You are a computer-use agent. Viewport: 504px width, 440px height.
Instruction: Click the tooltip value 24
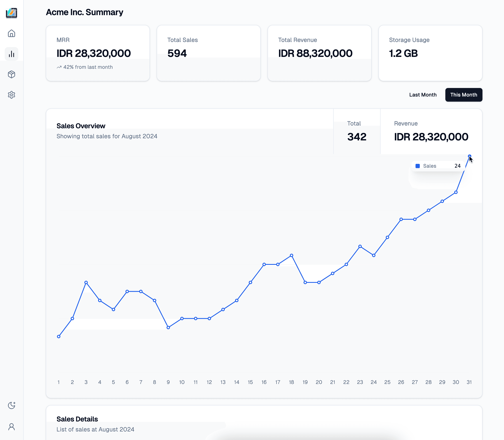point(457,166)
